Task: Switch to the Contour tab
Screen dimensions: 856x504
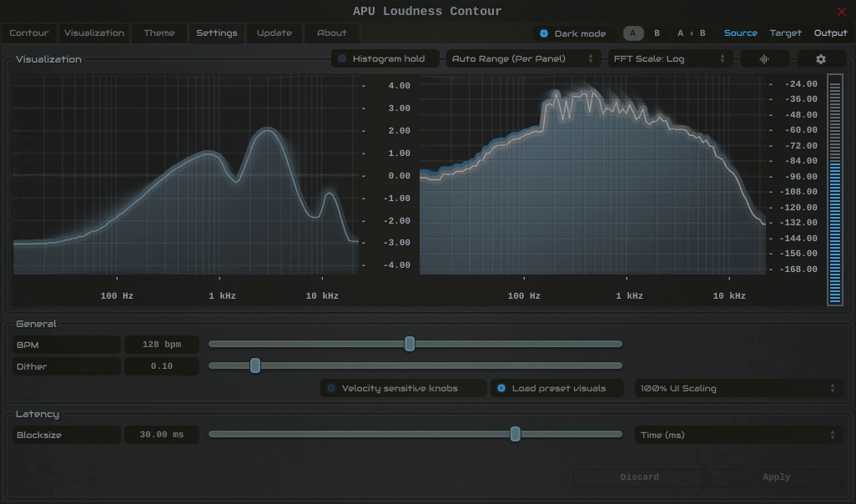Action: click(29, 33)
